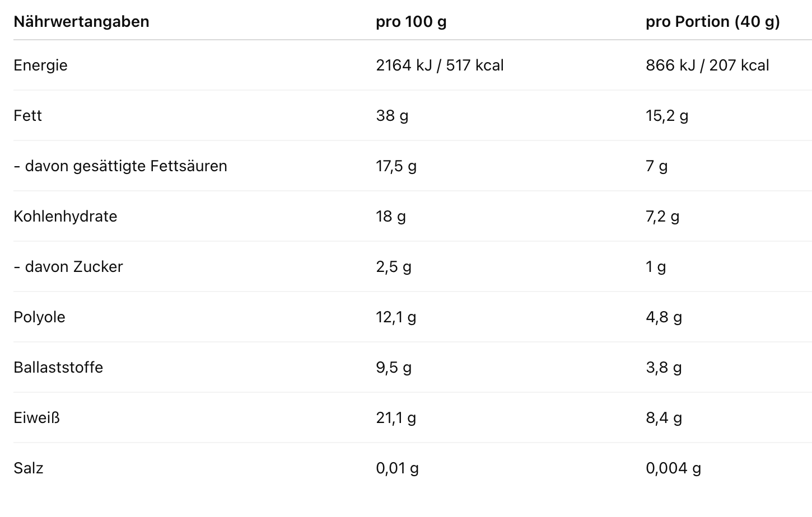Select the gesättigte Fettsäuren row label
The width and height of the screenshot is (812, 517).
tap(120, 166)
